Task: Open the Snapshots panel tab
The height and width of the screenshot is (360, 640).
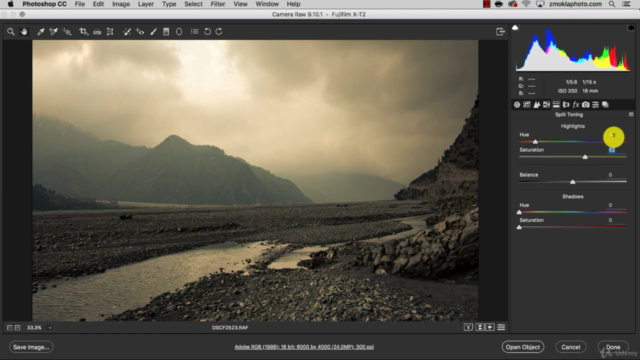Action: click(605, 104)
